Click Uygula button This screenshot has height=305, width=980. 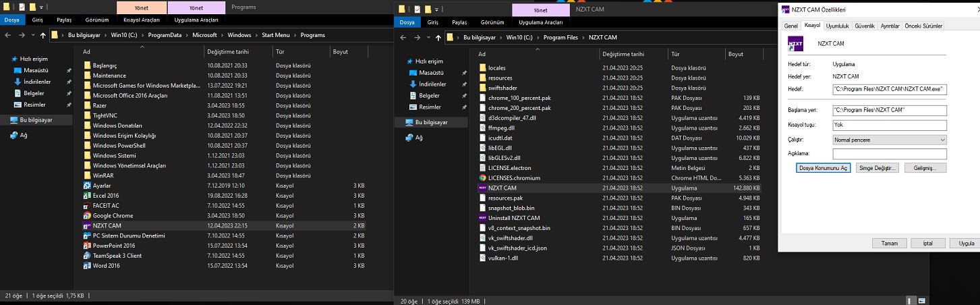[965, 243]
